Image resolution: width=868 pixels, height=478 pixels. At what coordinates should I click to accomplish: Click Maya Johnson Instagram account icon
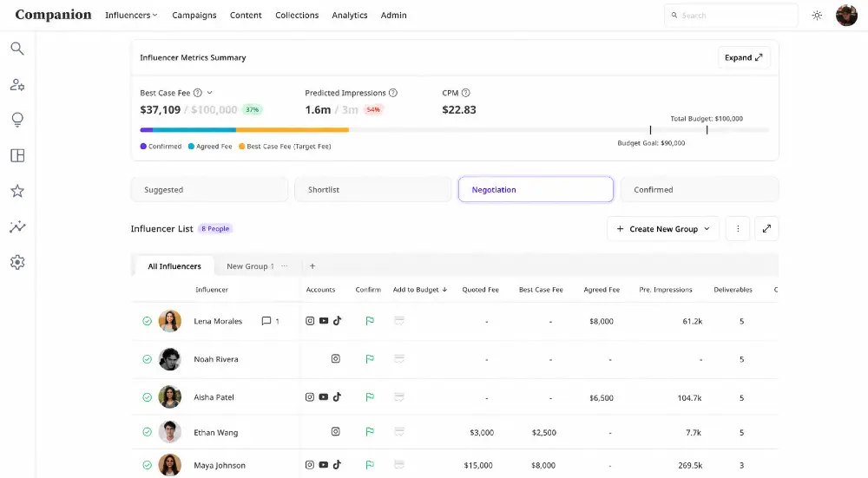(310, 465)
